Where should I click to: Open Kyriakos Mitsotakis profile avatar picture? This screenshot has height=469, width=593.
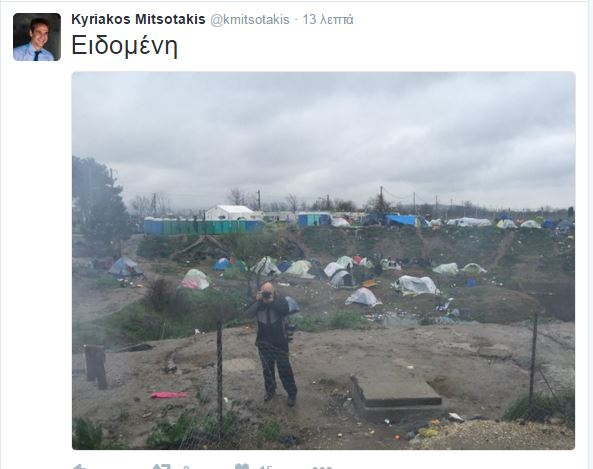(x=37, y=37)
